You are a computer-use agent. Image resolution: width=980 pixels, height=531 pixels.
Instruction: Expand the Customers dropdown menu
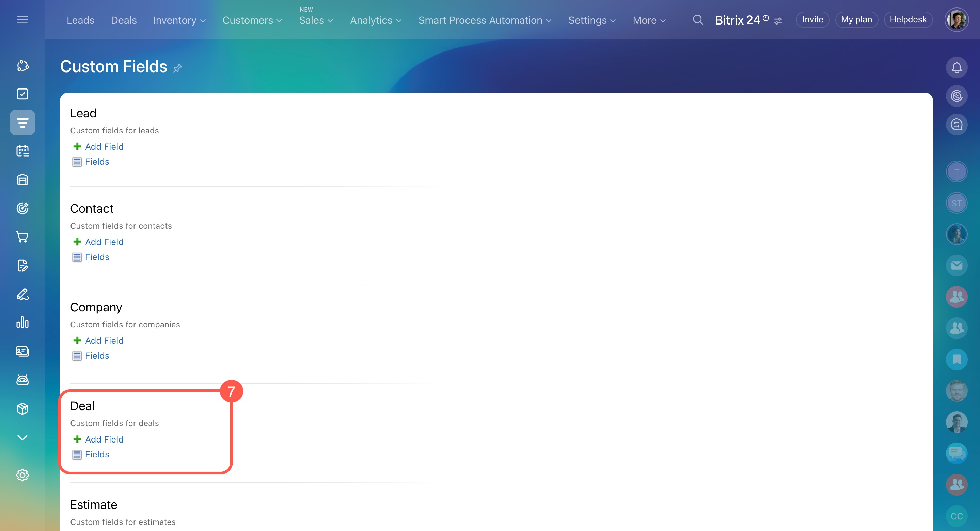click(252, 20)
